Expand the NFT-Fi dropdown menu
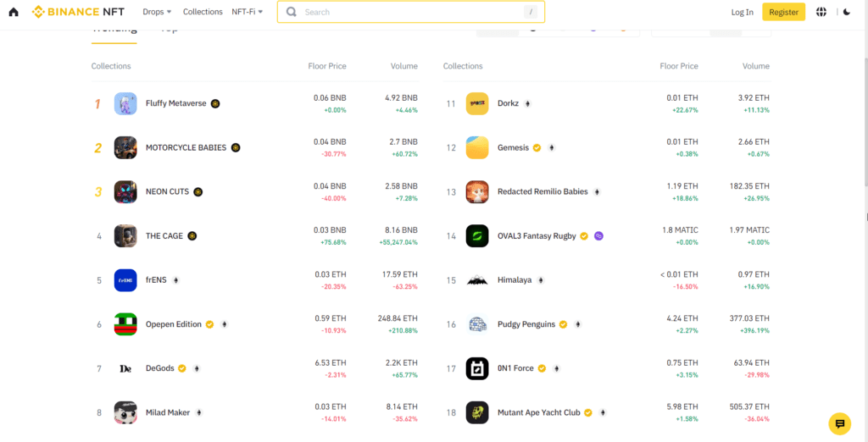This screenshot has height=442, width=868. (x=247, y=12)
